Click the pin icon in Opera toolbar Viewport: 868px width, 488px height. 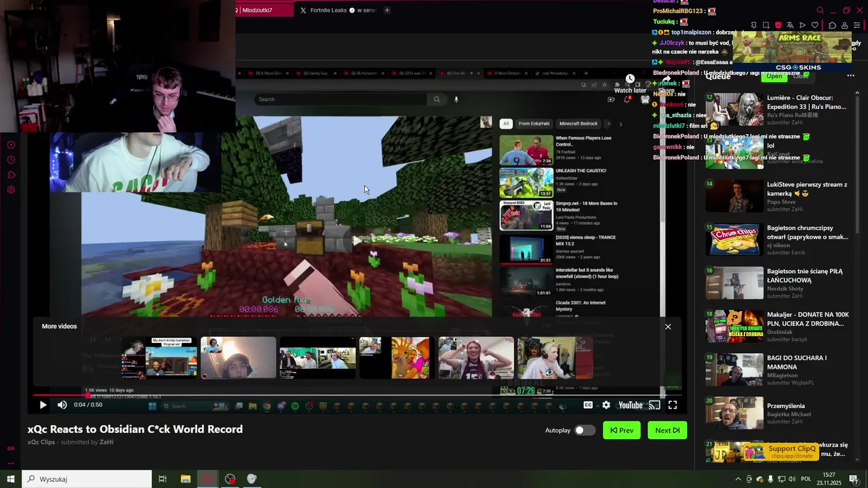click(753, 25)
